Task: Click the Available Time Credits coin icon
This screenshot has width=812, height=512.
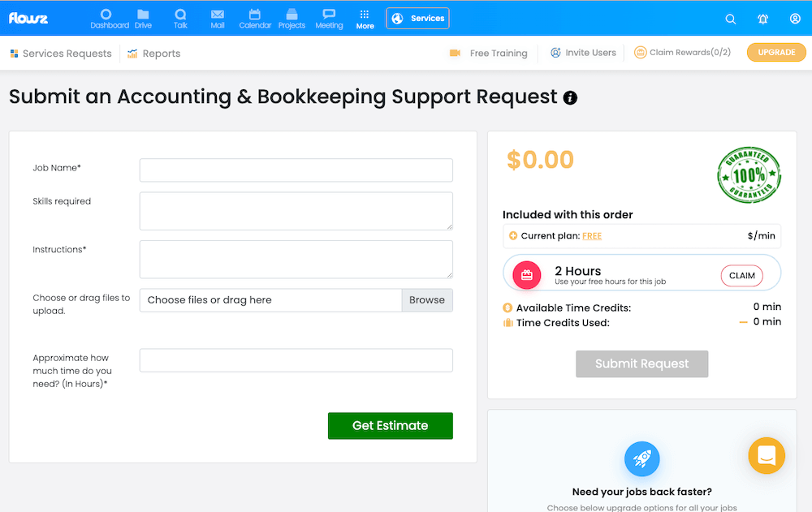Action: 508,308
